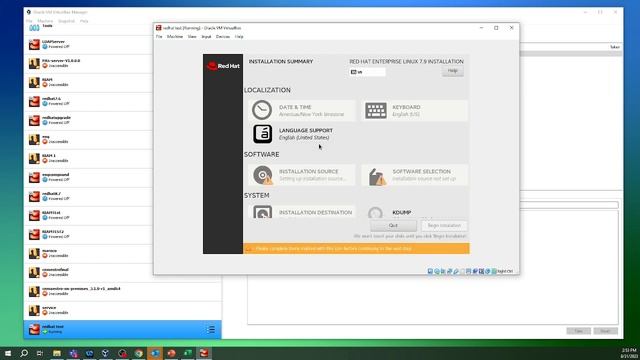Select the 'service' inaccessible virtual machine
The width and height of the screenshot is (640, 360).
122,310
